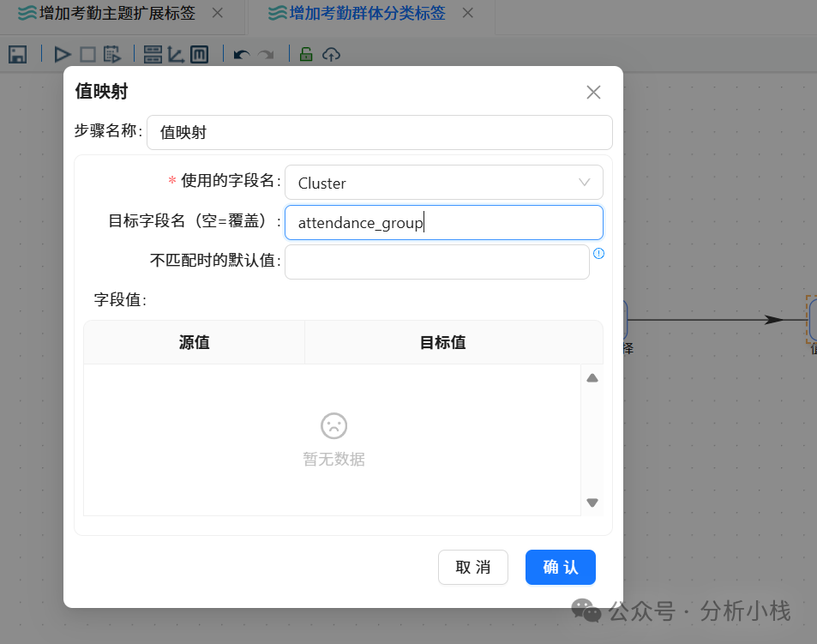
Task: Click the 目标字段名 attendance_group field
Action: pos(444,222)
